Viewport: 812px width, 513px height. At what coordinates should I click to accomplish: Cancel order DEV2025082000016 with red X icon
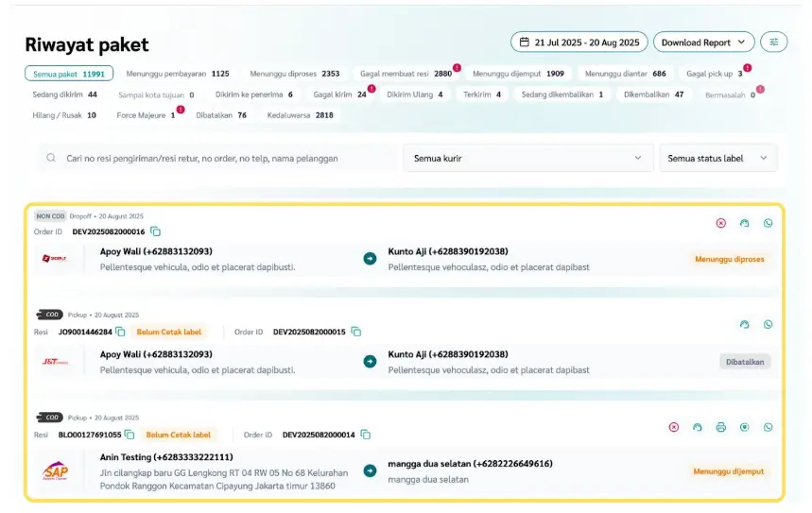720,223
